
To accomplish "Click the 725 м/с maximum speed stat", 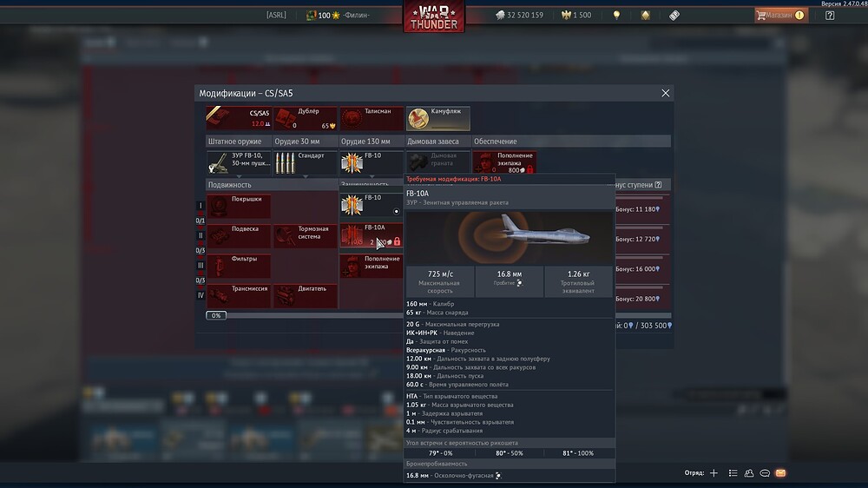I will point(440,281).
